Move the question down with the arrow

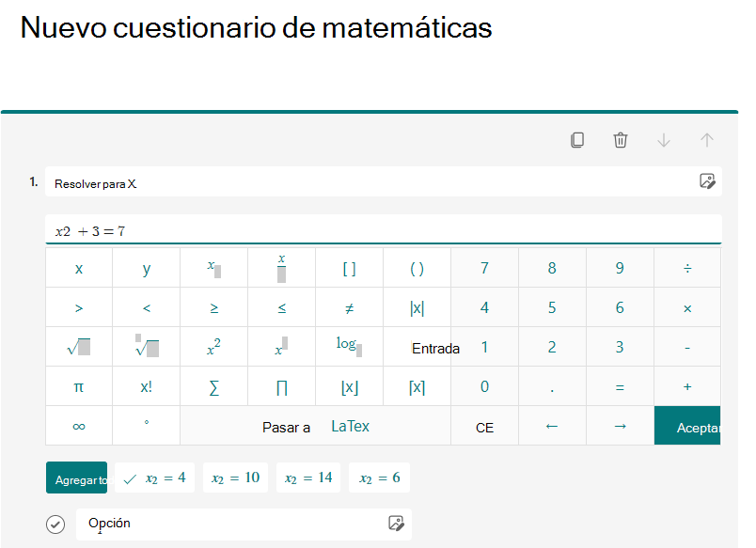point(664,140)
